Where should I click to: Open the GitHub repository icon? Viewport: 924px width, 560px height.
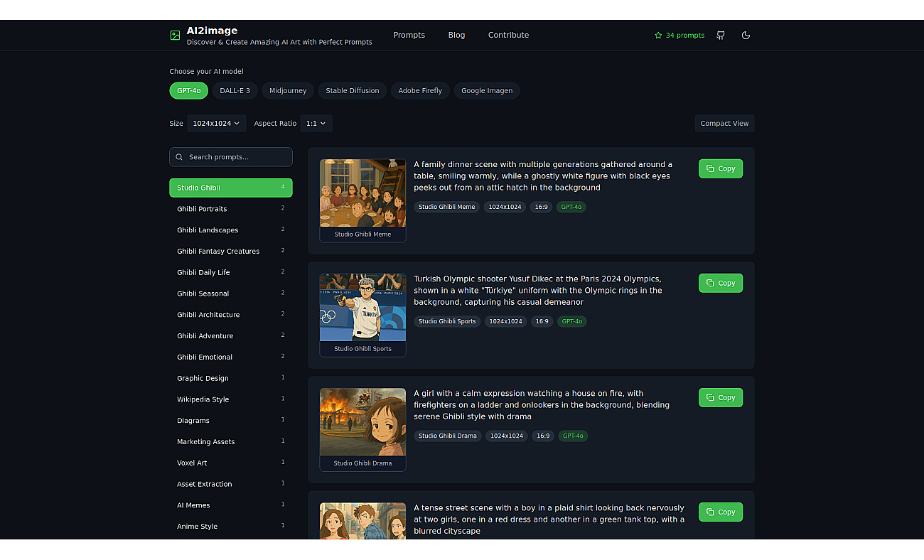coord(721,36)
